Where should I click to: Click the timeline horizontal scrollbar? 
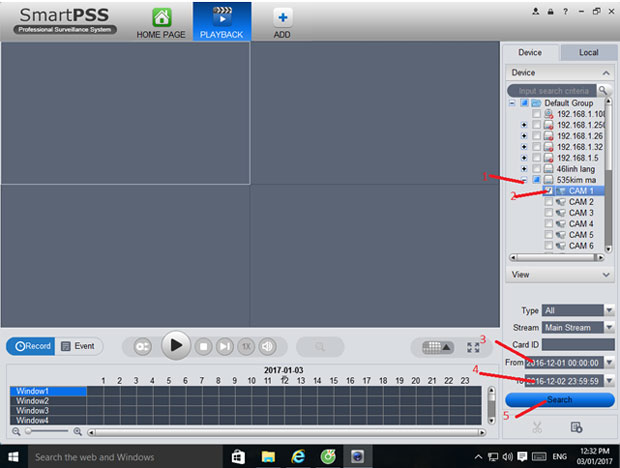286,432
